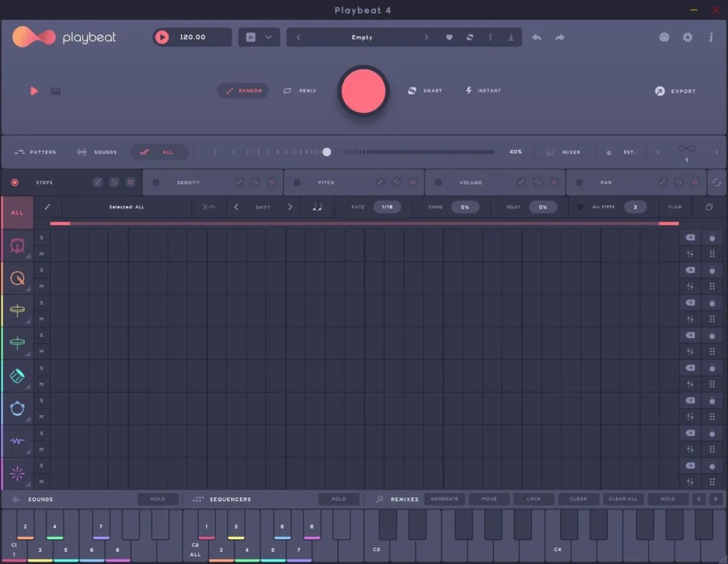Screen dimensions: 728x564
Task: Favorite the preset with heart icon
Action: tap(449, 37)
